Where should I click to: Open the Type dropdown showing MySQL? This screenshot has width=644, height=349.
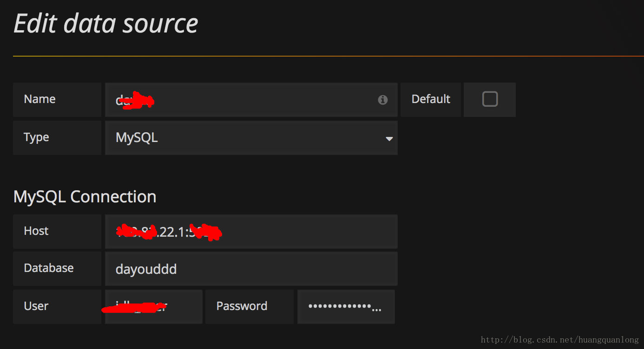pyautogui.click(x=251, y=138)
